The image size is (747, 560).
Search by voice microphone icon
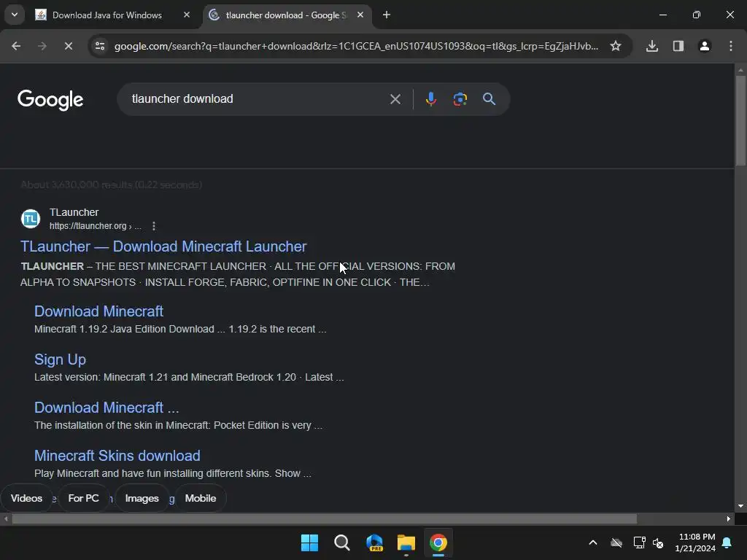coord(430,99)
